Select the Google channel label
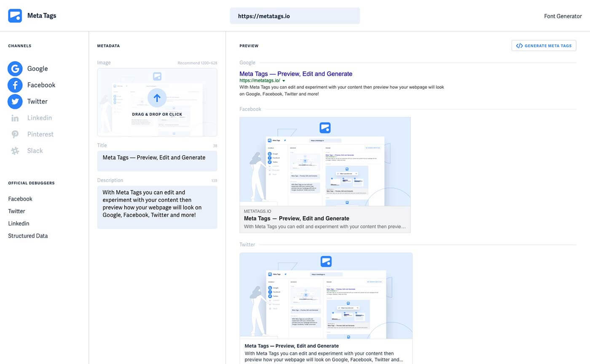 (x=38, y=69)
